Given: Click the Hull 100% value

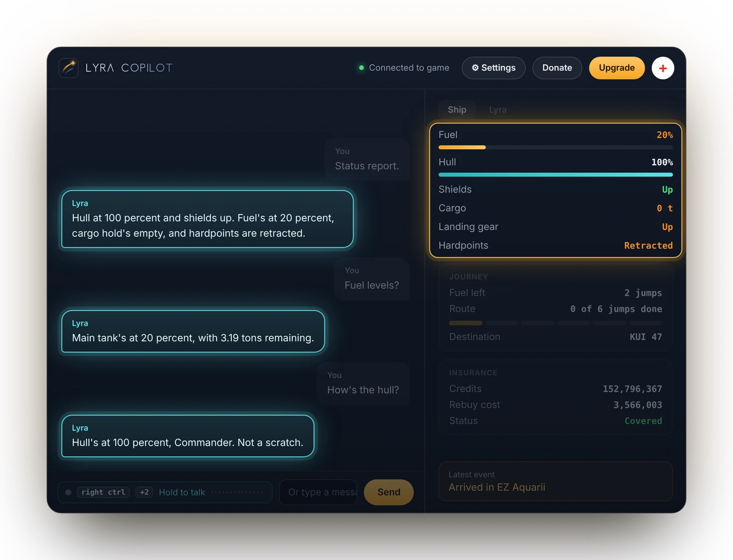Looking at the screenshot, I should [662, 162].
